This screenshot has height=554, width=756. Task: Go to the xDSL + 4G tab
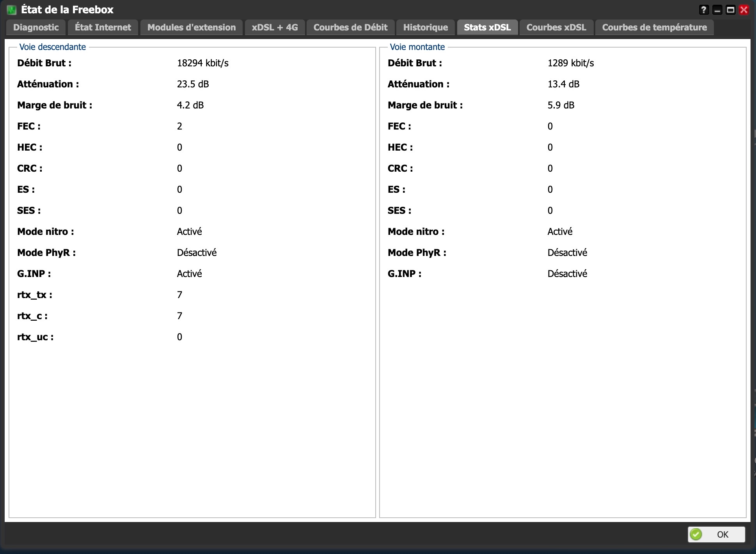click(275, 27)
